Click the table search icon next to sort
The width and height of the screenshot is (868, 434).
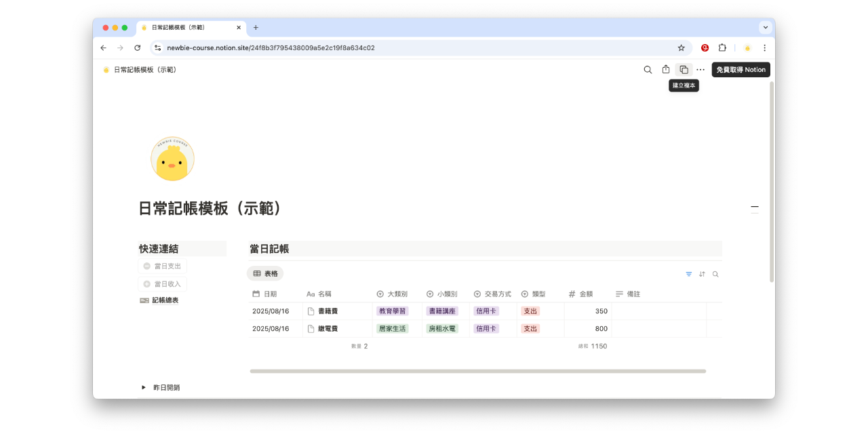(715, 274)
